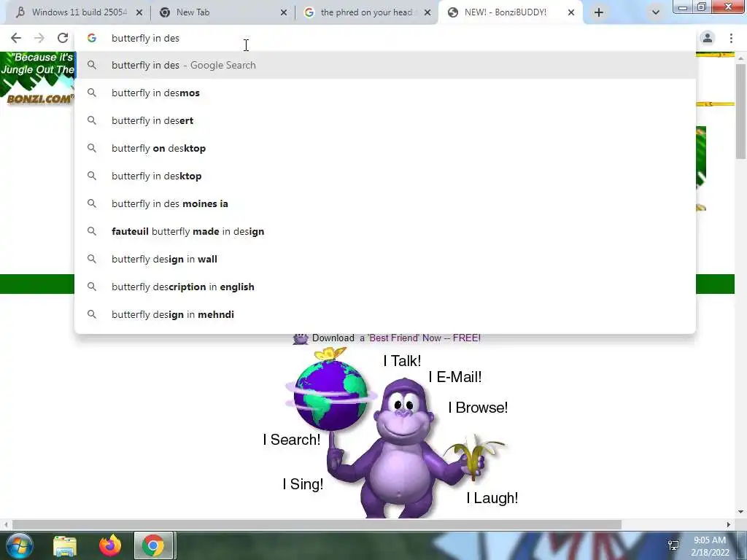Click the vertical scrollbar down arrow
This screenshot has width=747, height=560.
740,513
